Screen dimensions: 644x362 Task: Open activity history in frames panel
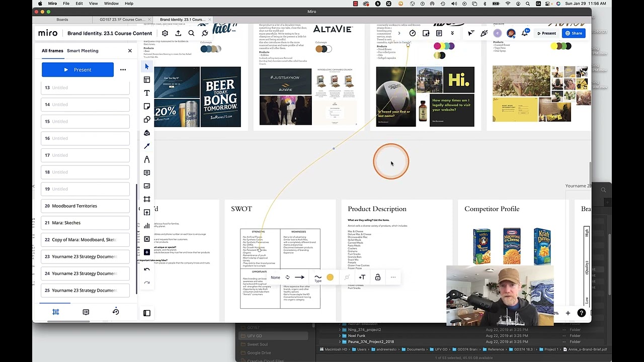click(x=116, y=312)
